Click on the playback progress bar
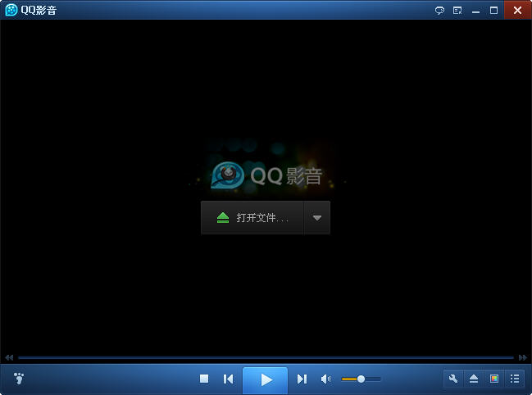532x395 pixels. tap(266, 357)
